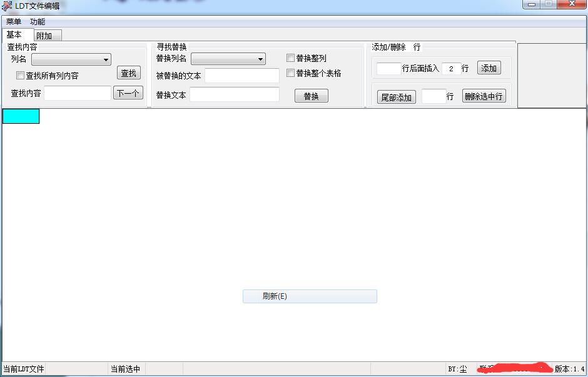Toggle the 替换整列 checkbox
This screenshot has height=377, width=588.
(290, 58)
